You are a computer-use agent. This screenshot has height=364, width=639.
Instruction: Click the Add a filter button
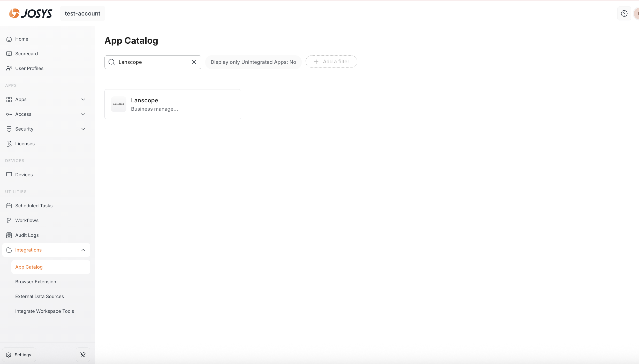click(x=331, y=62)
